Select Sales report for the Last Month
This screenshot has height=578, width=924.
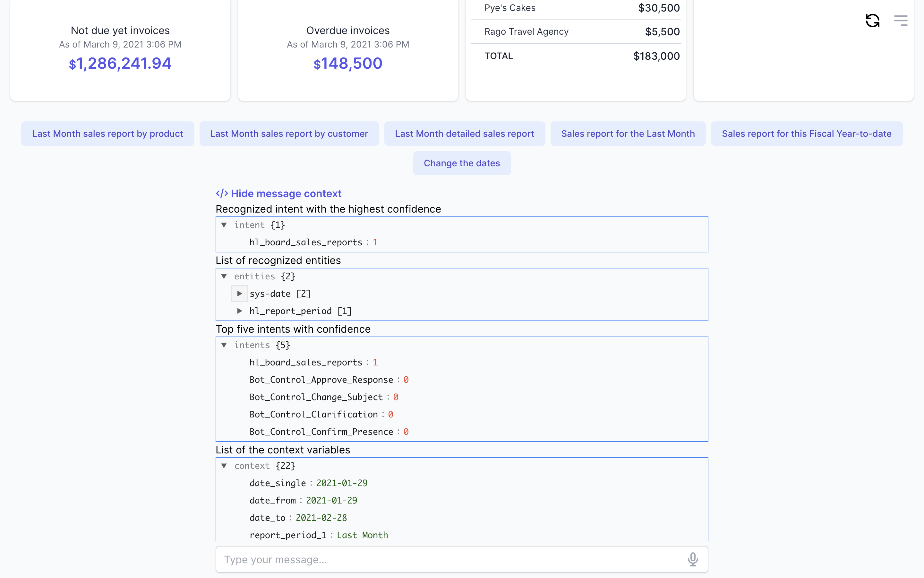628,133
